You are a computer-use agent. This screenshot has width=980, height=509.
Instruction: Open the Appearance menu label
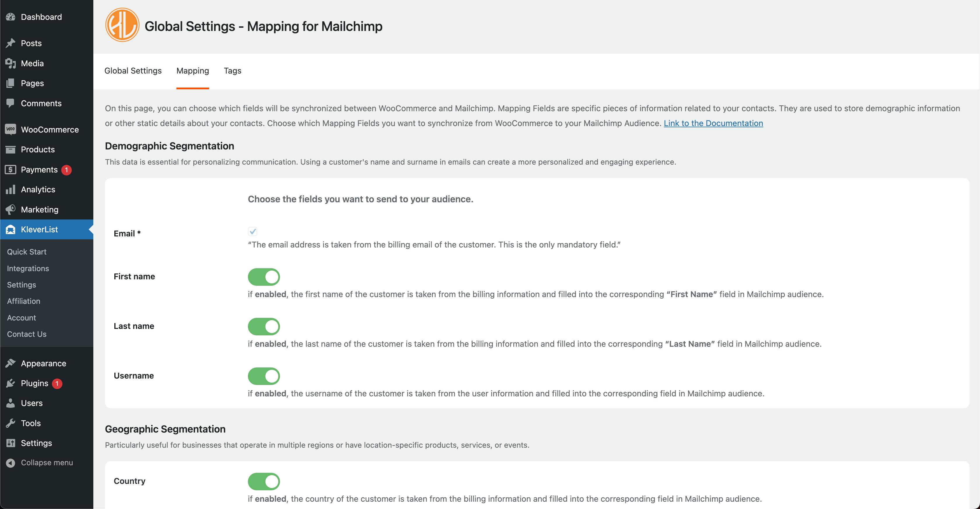pyautogui.click(x=43, y=363)
